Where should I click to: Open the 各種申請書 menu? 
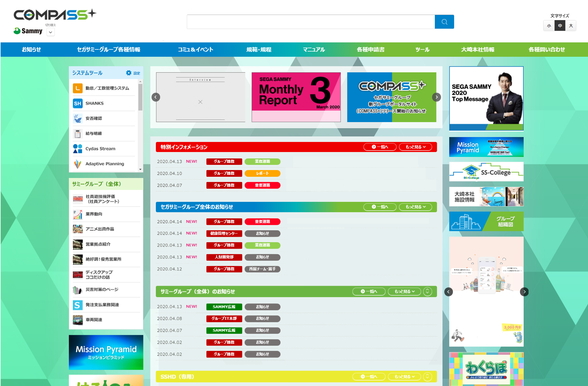[371, 50]
